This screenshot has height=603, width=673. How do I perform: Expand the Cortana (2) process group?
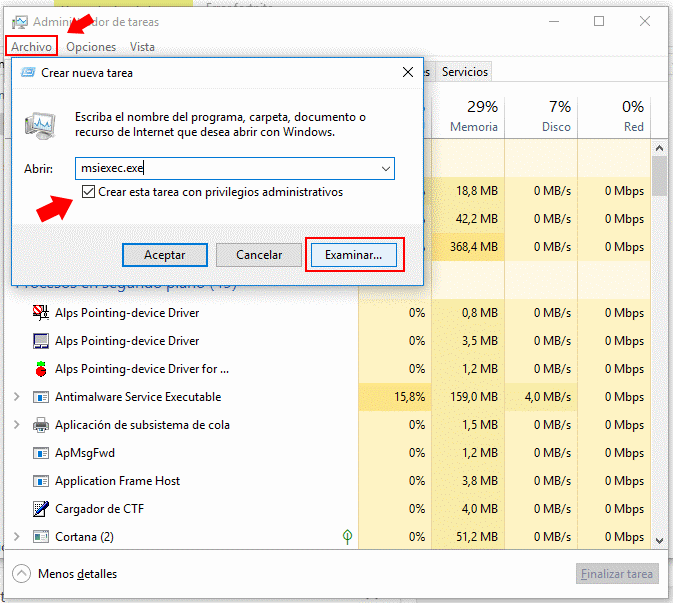point(16,537)
